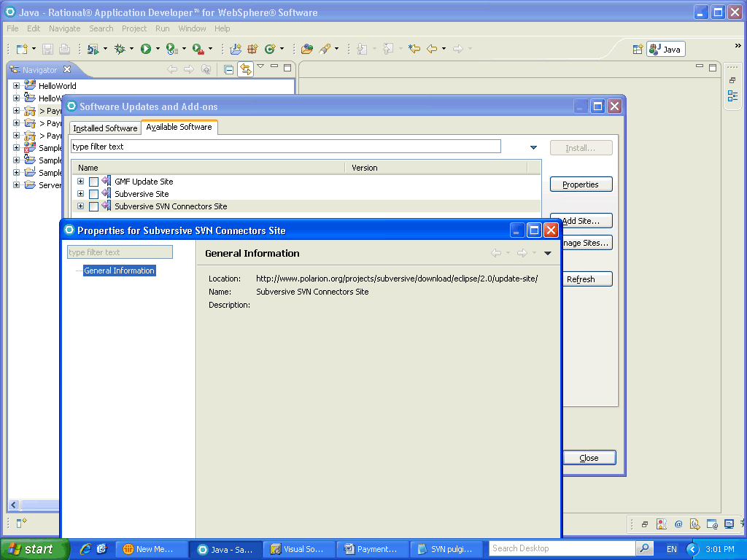Image resolution: width=747 pixels, height=560 pixels.
Task: Click the Profile toolbar icon
Action: [x=93, y=49]
